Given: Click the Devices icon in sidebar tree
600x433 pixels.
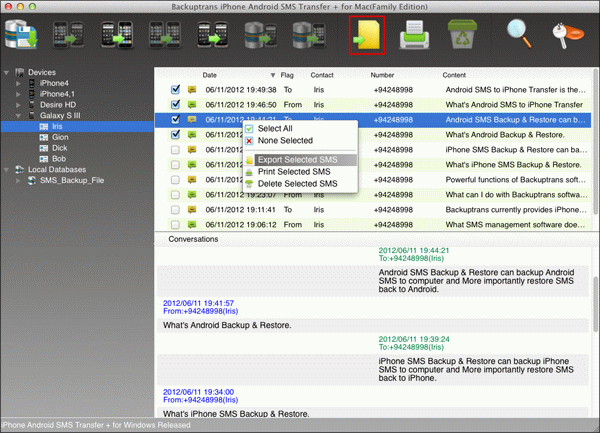Looking at the screenshot, I should pyautogui.click(x=20, y=72).
